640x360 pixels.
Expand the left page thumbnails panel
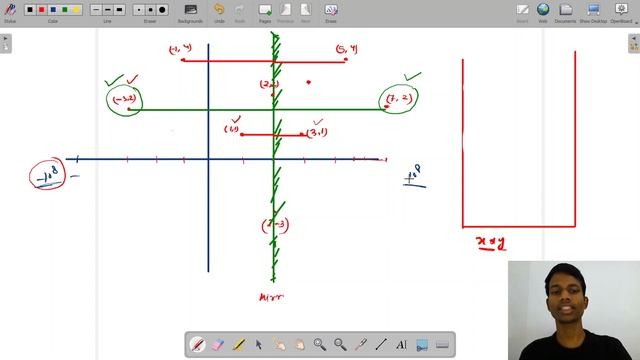click(x=6, y=43)
